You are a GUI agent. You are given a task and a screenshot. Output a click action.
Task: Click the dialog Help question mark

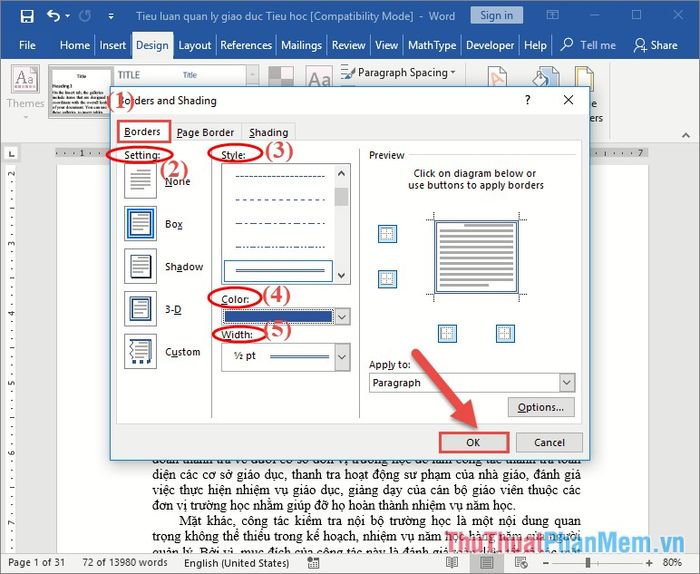click(528, 100)
